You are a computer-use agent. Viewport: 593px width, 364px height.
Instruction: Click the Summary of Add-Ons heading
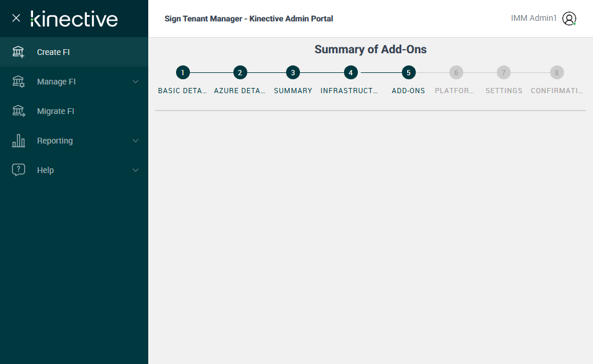tap(371, 50)
